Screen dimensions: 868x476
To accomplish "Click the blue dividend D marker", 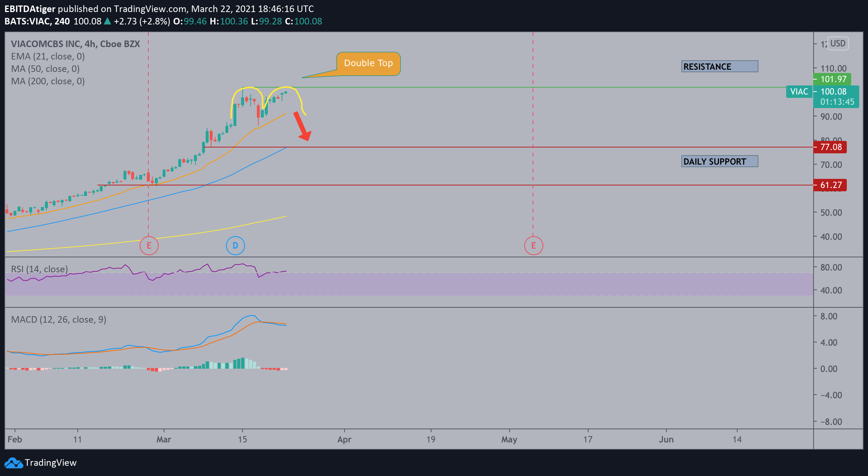I will (x=235, y=246).
